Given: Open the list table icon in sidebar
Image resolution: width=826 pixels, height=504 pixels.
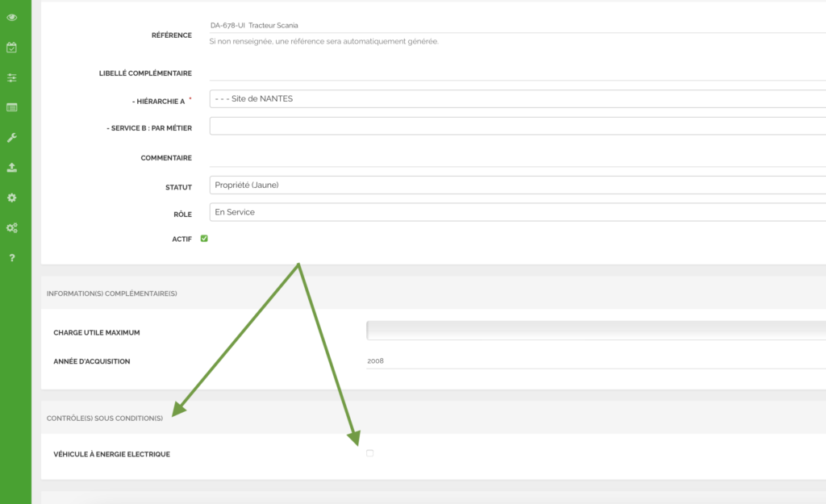Looking at the screenshot, I should (x=12, y=107).
